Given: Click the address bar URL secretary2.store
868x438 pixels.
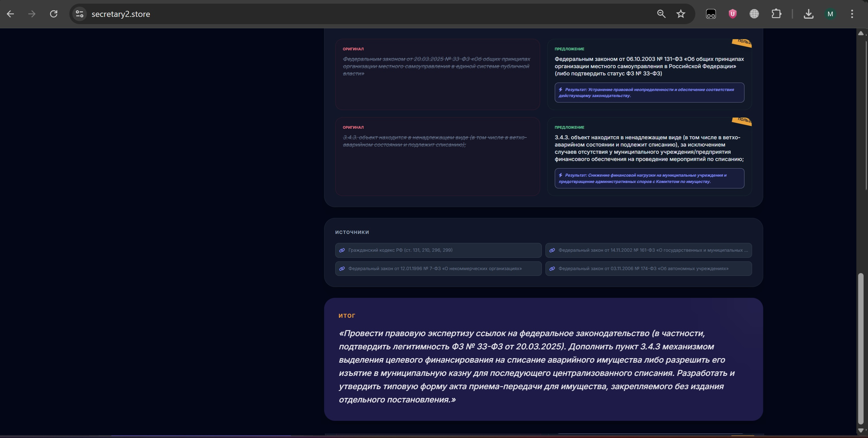Looking at the screenshot, I should click(121, 14).
